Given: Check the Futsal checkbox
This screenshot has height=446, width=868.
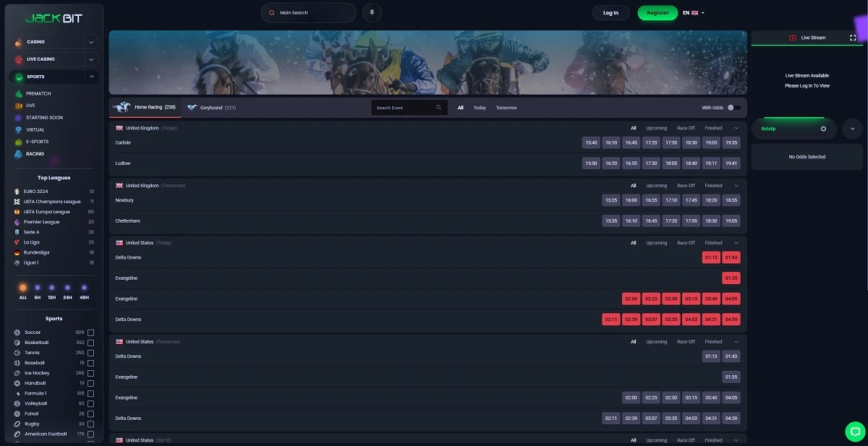Looking at the screenshot, I should click(x=90, y=413).
